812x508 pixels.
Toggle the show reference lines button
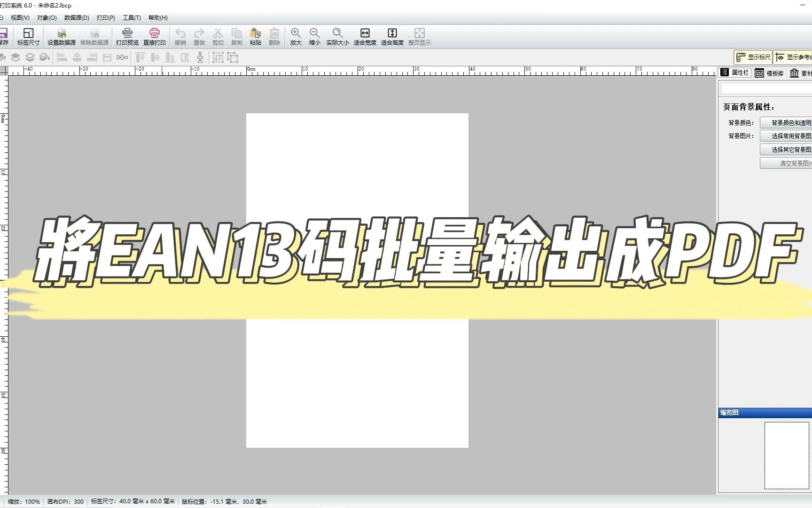pos(793,57)
